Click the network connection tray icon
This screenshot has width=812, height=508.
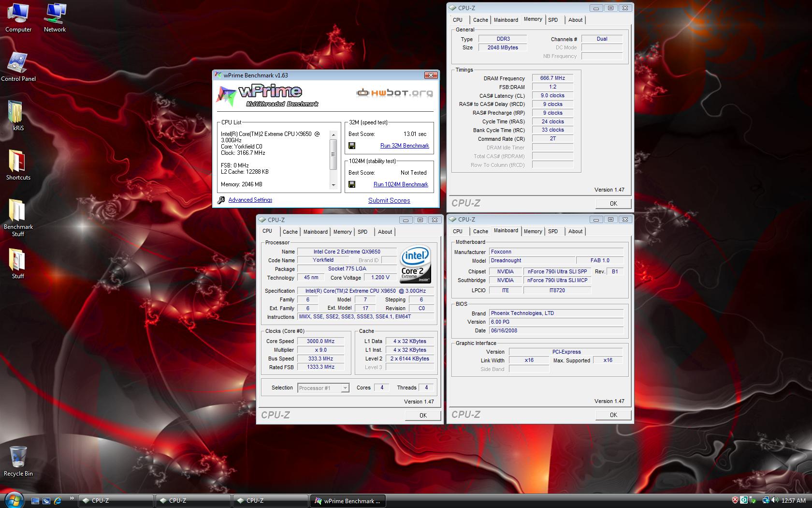tap(766, 500)
